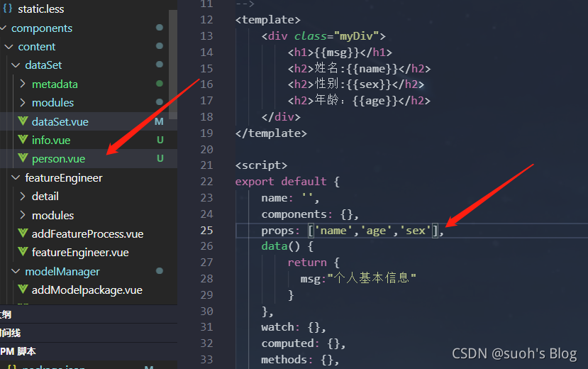Screen dimensions: 588x369
Task: Click the Vue icon next to dataSet.vue
Action: pyautogui.click(x=23, y=121)
